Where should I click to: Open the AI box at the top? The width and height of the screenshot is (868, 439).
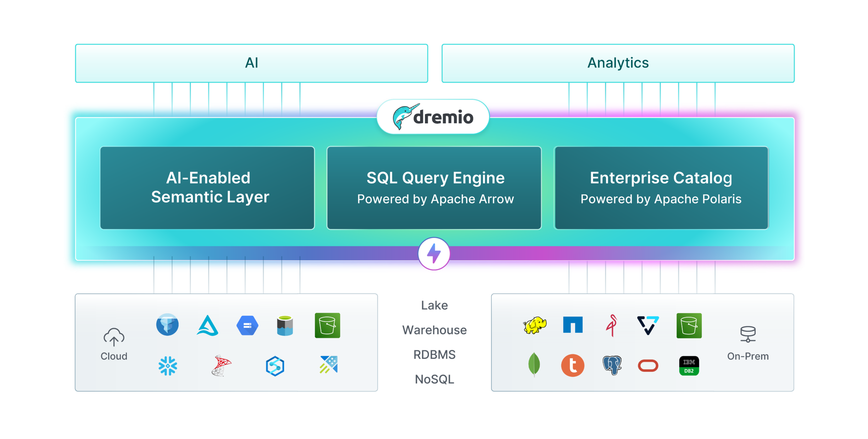tap(252, 63)
